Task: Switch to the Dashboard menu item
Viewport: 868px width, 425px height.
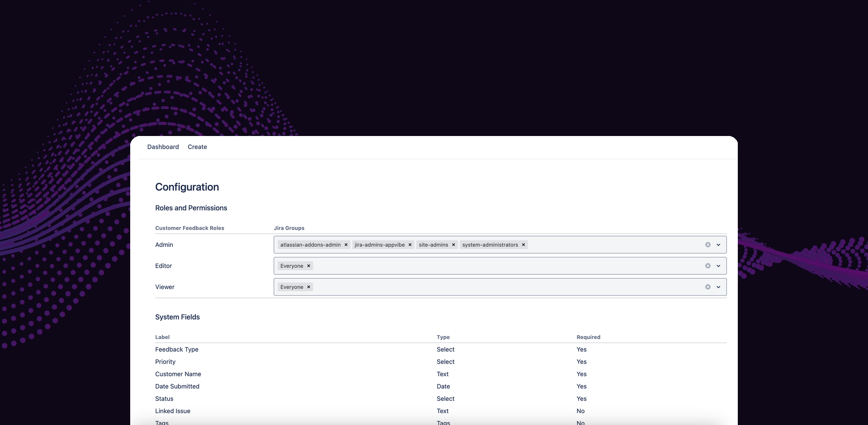Action: (163, 147)
